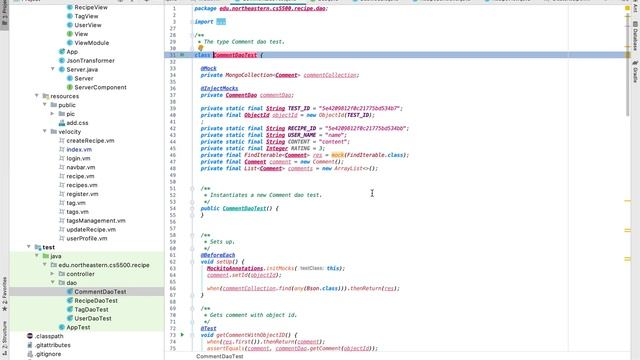Click the MockitoAnnotations class name on line 63
640x360 pixels.
pos(235,268)
